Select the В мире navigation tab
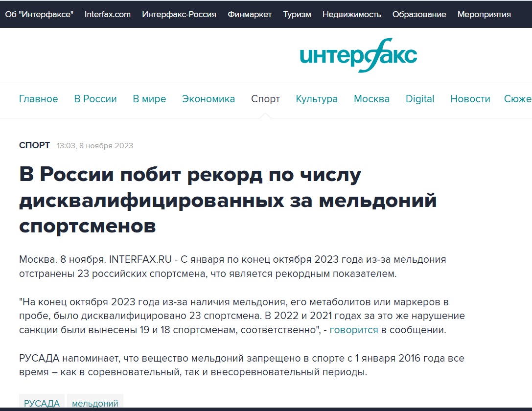Viewport: 532px width, 411px height. [149, 99]
